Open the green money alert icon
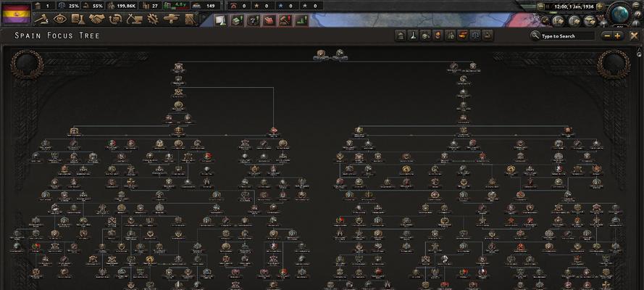The width and height of the screenshot is (644, 290). point(237,20)
